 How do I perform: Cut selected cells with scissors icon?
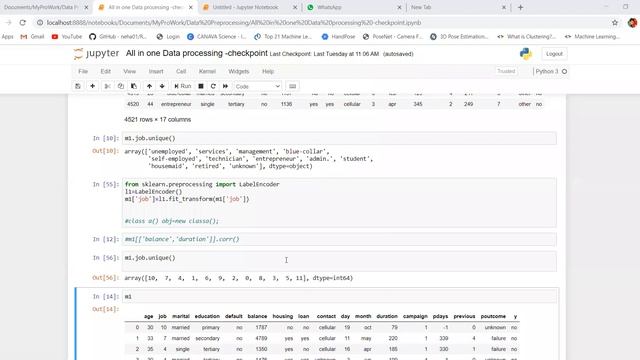click(x=108, y=86)
